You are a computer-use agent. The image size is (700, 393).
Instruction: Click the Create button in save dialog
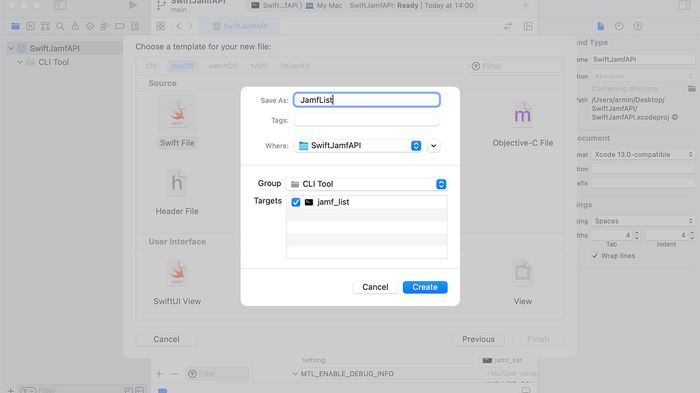[425, 287]
